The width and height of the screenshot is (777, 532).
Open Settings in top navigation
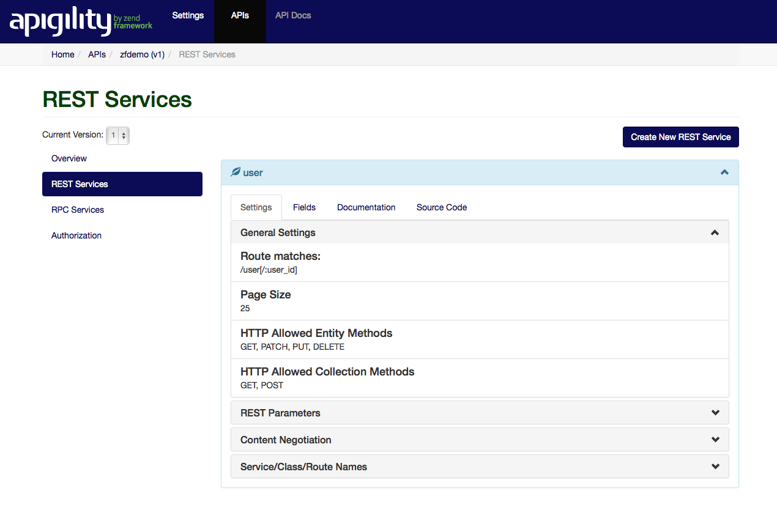point(188,15)
